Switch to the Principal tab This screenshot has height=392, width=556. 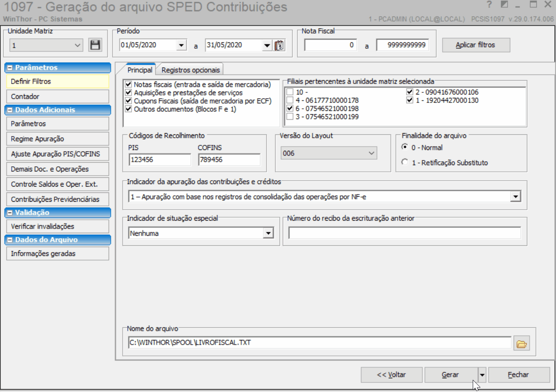(x=140, y=70)
